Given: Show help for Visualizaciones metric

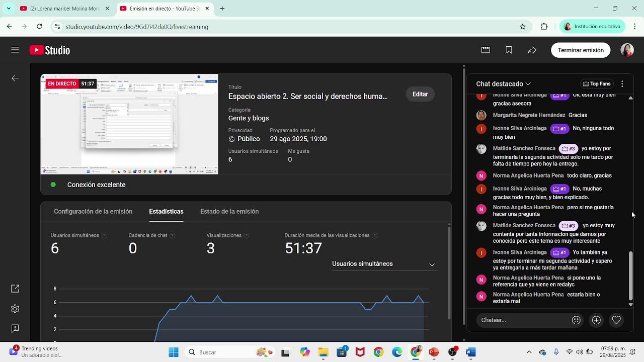Looking at the screenshot, I should coord(246,235).
